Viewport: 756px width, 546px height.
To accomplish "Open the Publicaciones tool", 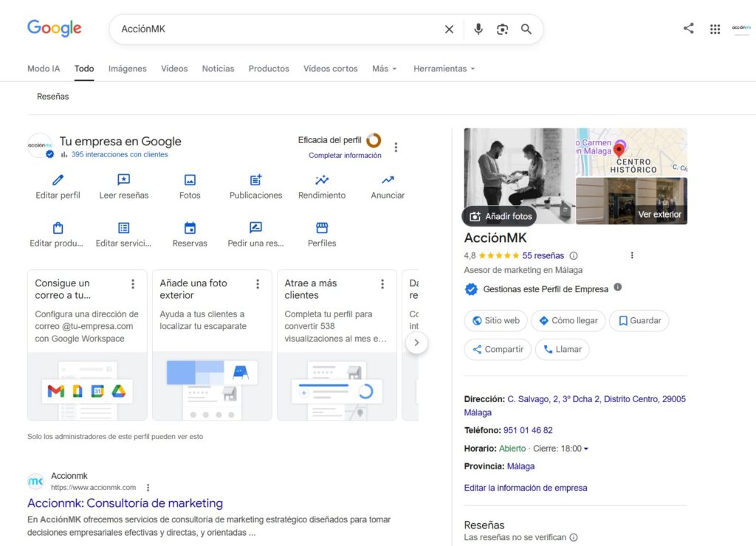I will click(x=255, y=180).
